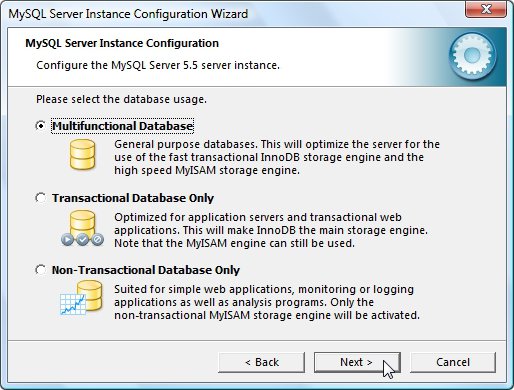Go to previous step with Back button
This screenshot has height=390, width=514.
coord(262,362)
